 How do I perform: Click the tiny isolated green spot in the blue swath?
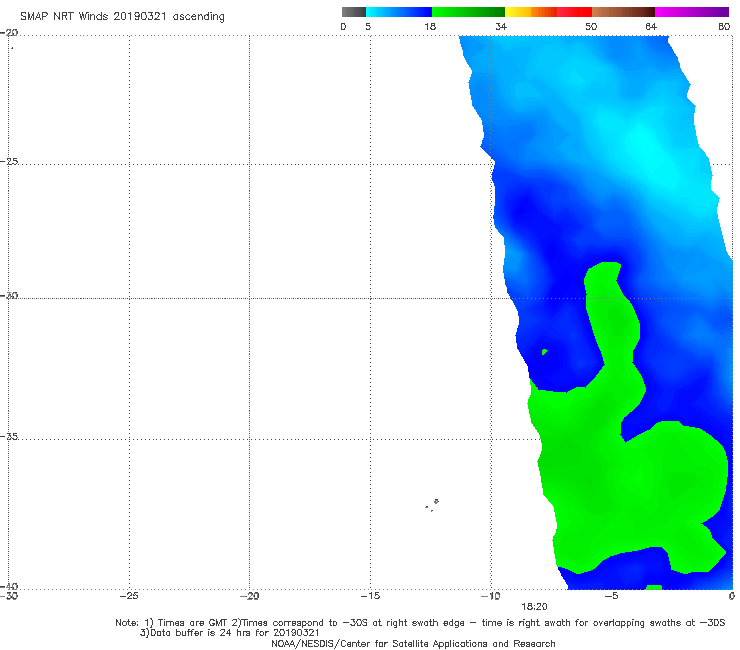coord(545,352)
